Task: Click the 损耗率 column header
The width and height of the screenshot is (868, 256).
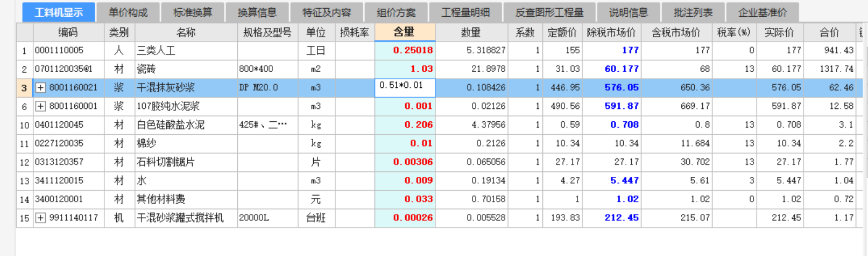Action: point(355,32)
